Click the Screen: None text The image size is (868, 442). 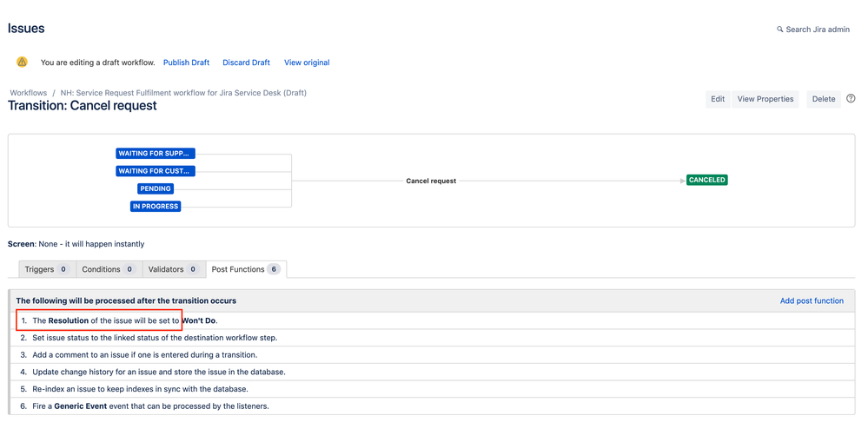(76, 244)
